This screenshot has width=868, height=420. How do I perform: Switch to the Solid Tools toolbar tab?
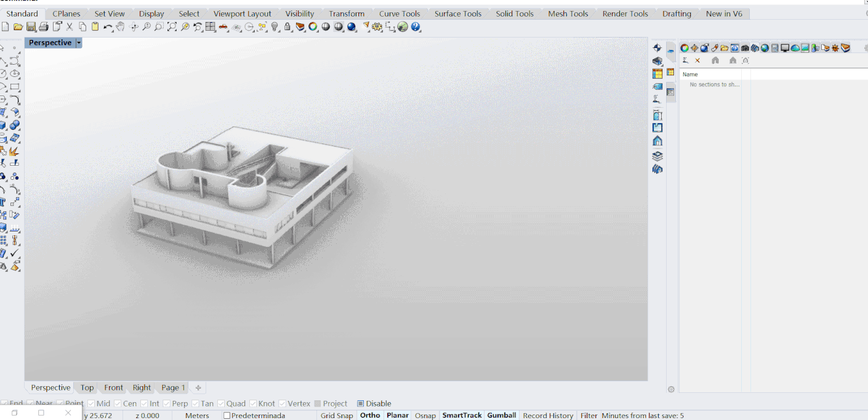[x=515, y=14]
